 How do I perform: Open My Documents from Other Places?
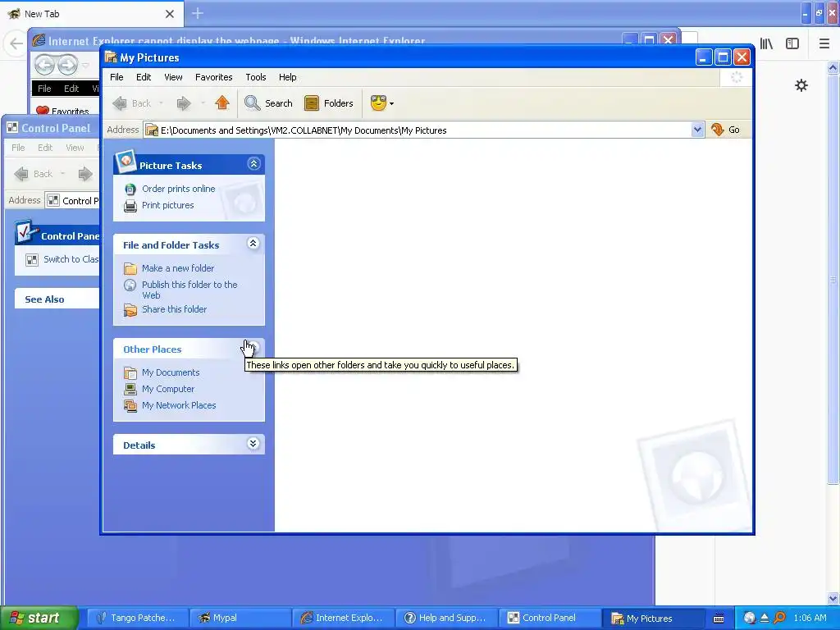171,372
